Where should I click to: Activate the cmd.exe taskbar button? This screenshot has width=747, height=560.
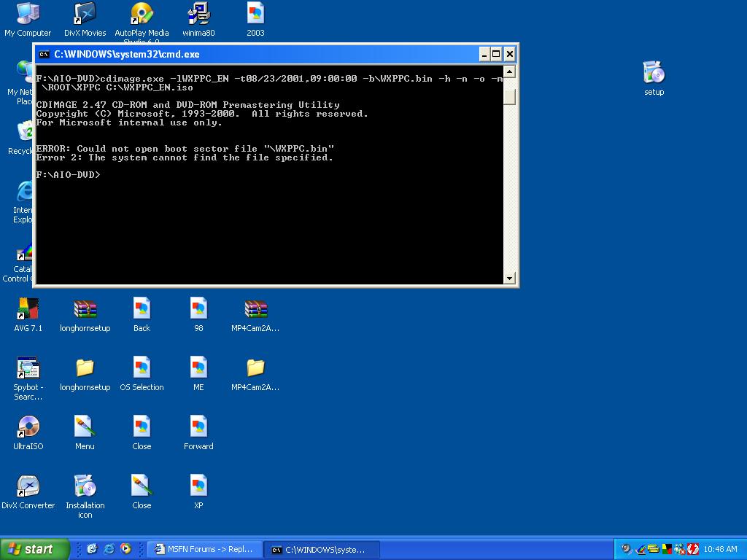tap(322, 550)
